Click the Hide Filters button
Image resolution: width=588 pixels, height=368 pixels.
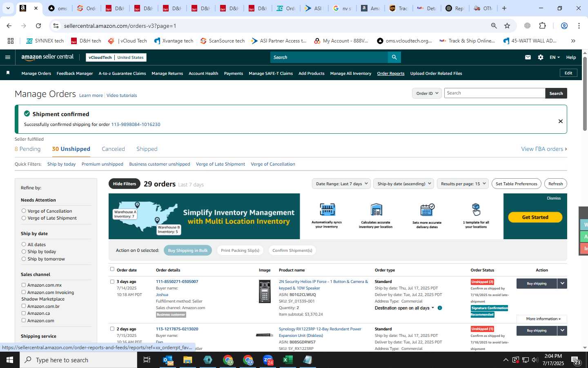(x=125, y=184)
